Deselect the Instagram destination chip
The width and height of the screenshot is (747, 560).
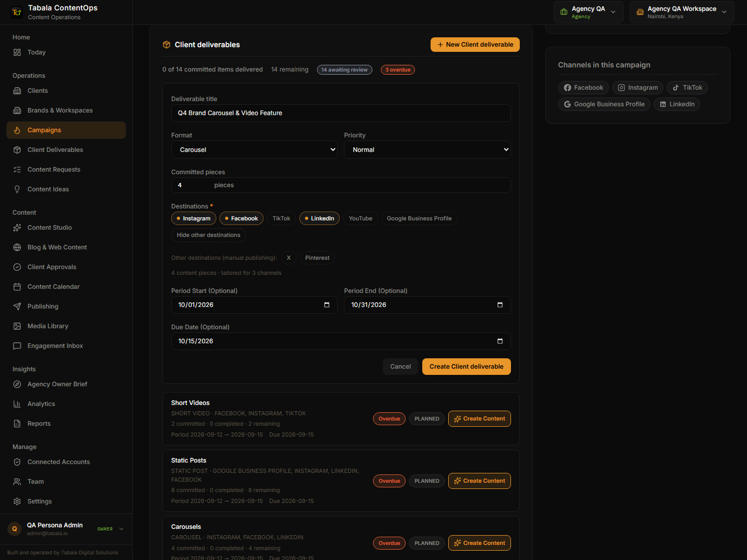click(x=193, y=218)
